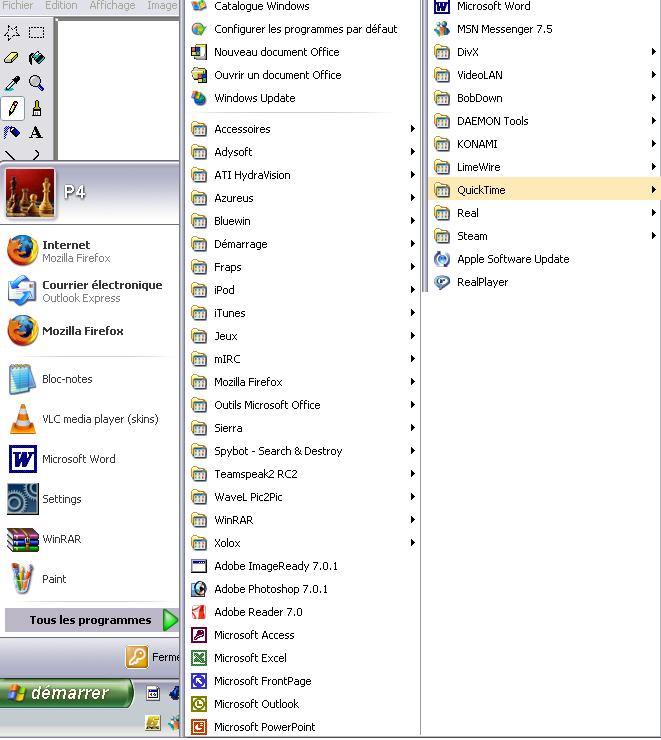Click the démarrer Start button
Viewport: 661px width, 740px height.
click(x=66, y=693)
